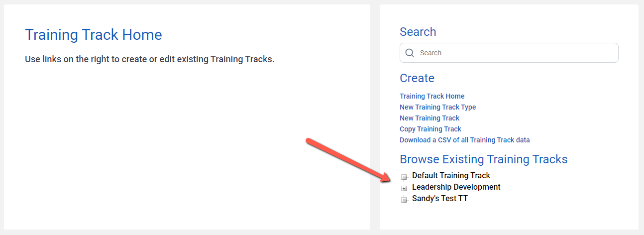Expand the Leadership Development plus box
Screen dimensions: 644x235
(x=404, y=188)
